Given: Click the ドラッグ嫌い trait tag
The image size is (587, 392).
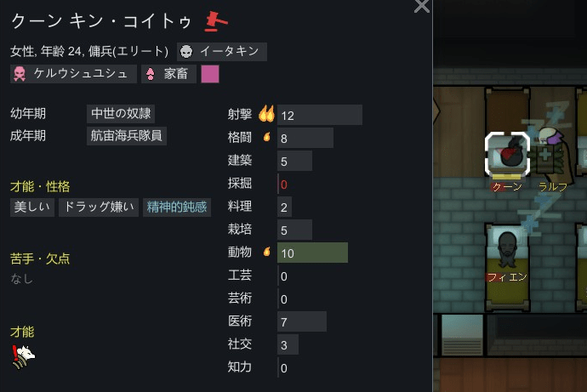Looking at the screenshot, I should (x=99, y=207).
